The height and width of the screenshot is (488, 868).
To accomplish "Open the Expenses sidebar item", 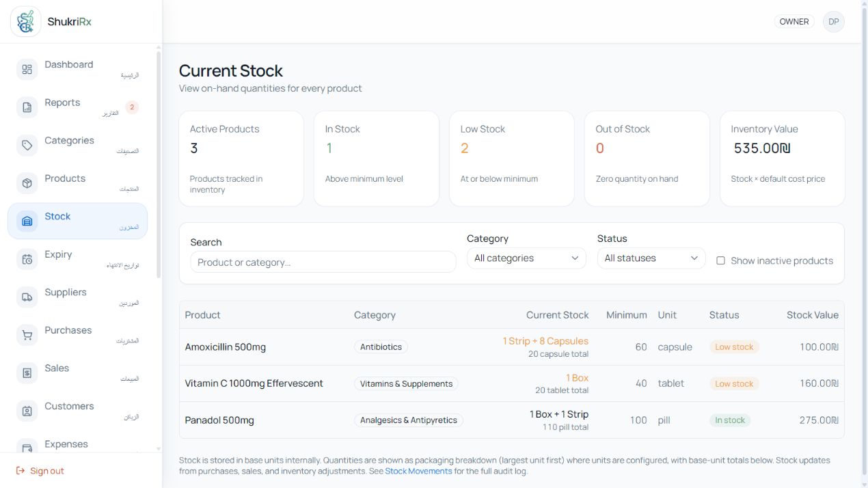I will click(77, 446).
